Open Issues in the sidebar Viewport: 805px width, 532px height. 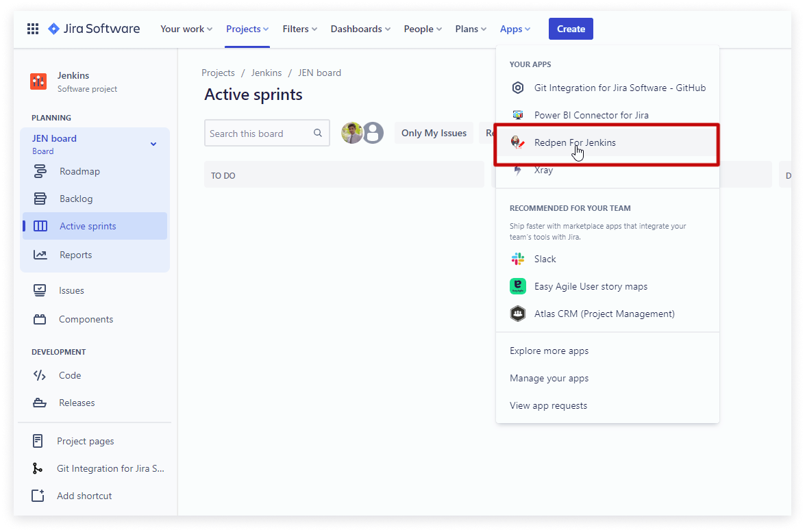[x=95, y=290]
